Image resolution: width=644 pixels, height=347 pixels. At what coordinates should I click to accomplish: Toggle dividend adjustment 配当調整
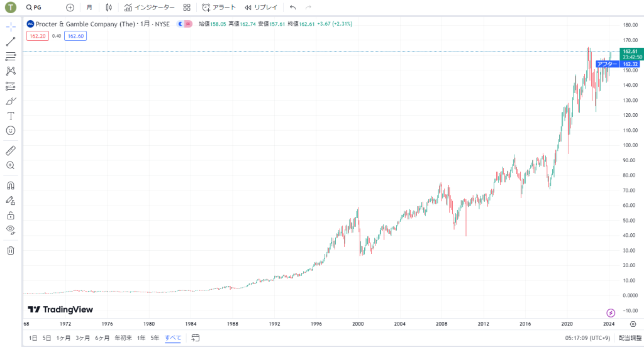point(630,338)
